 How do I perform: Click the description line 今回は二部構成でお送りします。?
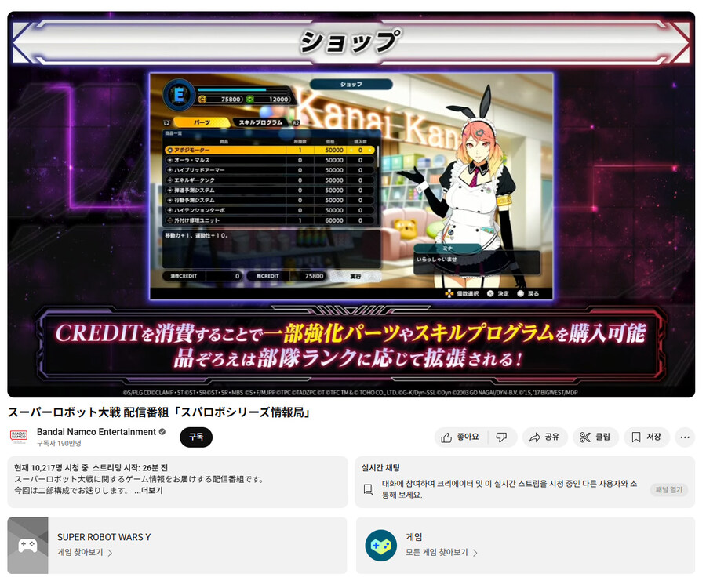click(x=72, y=490)
